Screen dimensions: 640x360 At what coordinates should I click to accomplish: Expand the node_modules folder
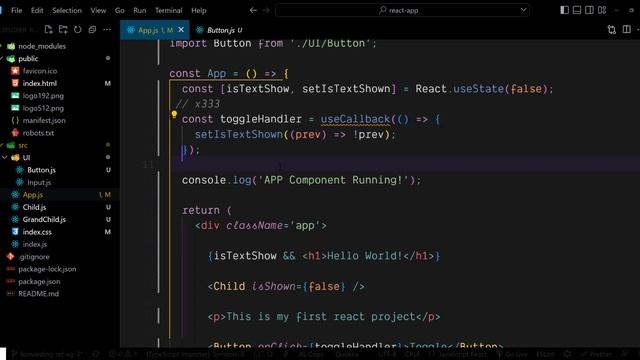(42, 46)
